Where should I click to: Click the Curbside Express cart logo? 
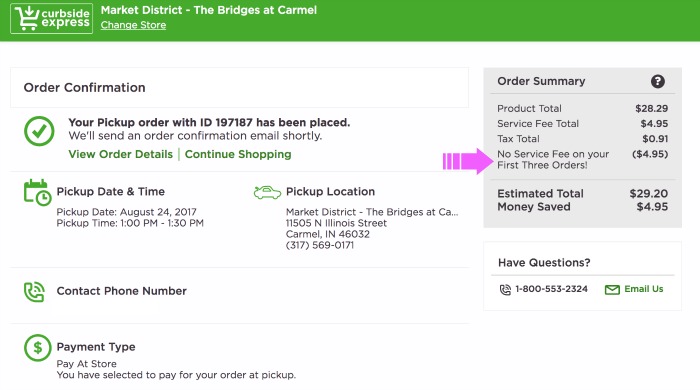[51, 19]
